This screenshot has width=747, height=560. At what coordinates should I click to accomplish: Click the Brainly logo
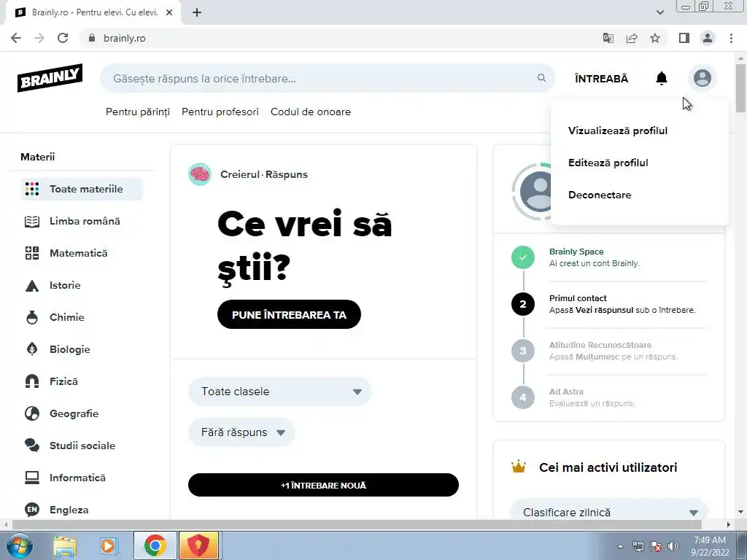point(50,77)
